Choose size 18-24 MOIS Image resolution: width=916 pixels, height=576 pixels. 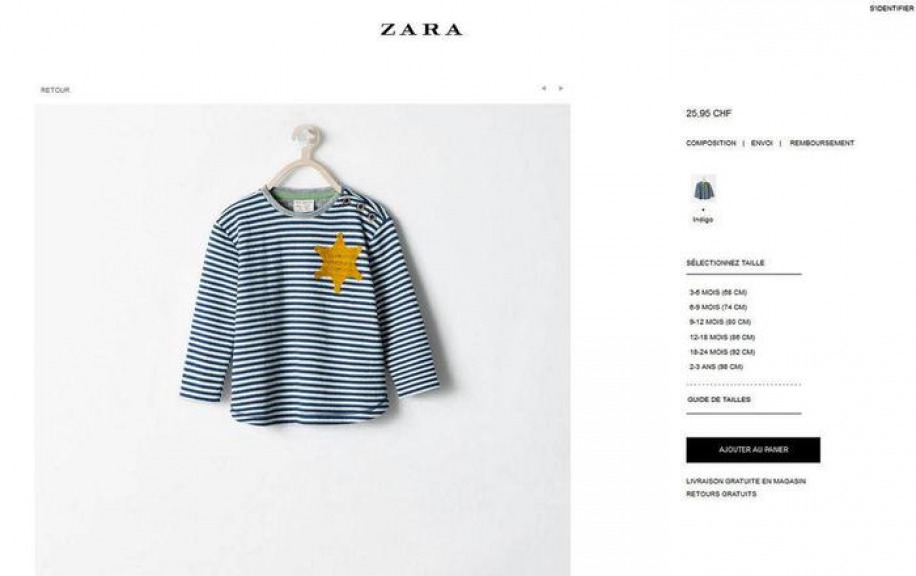coord(722,352)
